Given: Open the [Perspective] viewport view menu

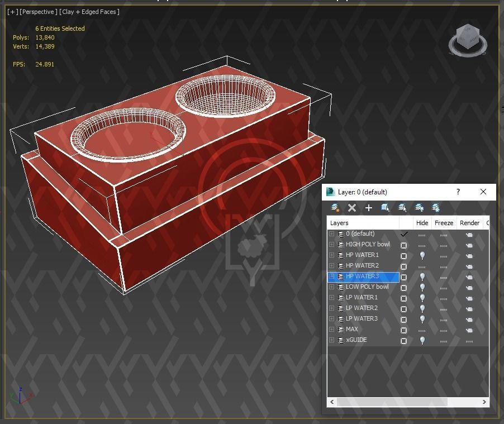Looking at the screenshot, I should pos(38,12).
